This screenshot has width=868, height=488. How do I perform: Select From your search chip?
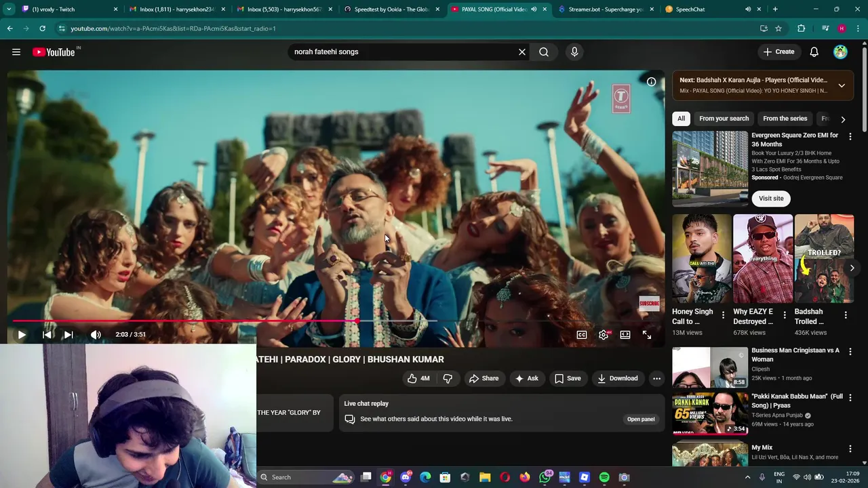[x=724, y=119]
